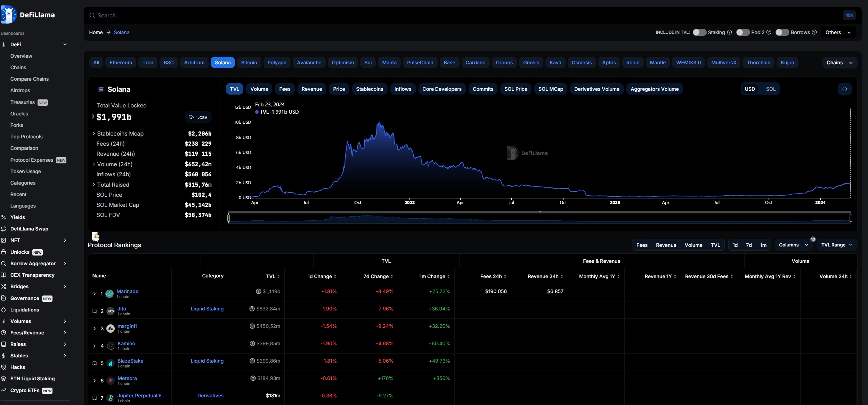The image size is (868, 405).
Task: Click the Derivatives category link
Action: (x=210, y=396)
